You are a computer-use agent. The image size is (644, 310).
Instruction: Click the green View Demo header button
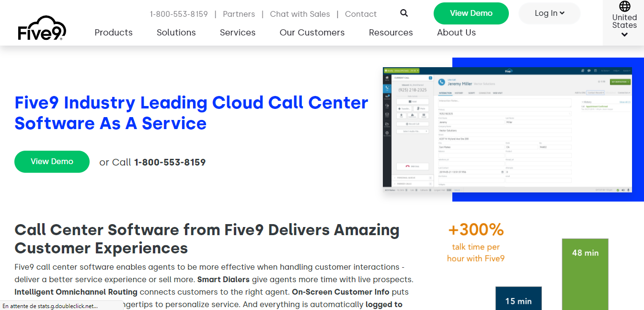tap(471, 13)
